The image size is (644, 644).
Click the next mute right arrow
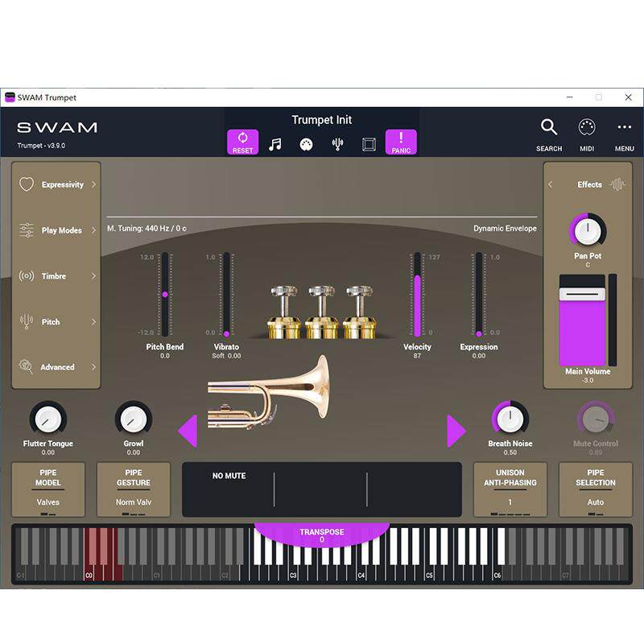[x=456, y=431]
